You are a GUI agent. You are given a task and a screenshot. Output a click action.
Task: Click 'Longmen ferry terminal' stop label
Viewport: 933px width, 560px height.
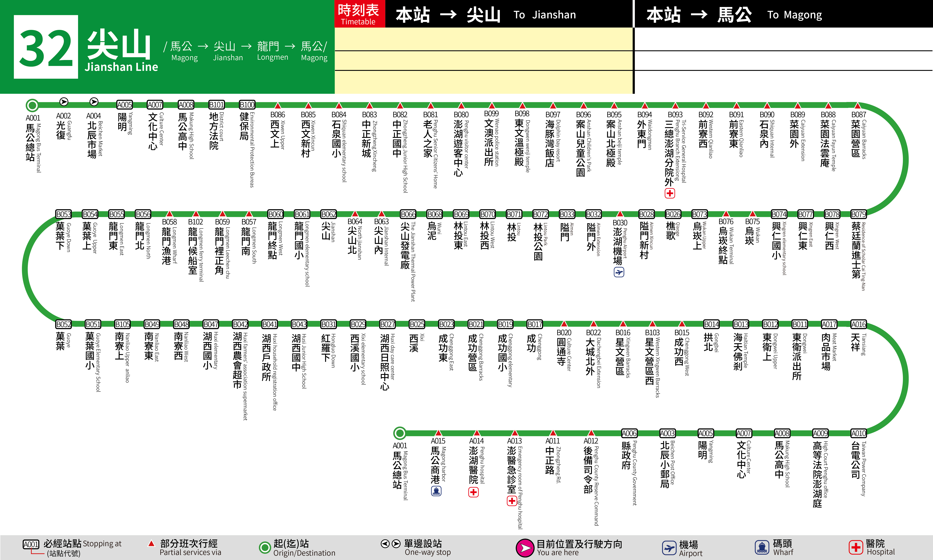(x=201, y=255)
